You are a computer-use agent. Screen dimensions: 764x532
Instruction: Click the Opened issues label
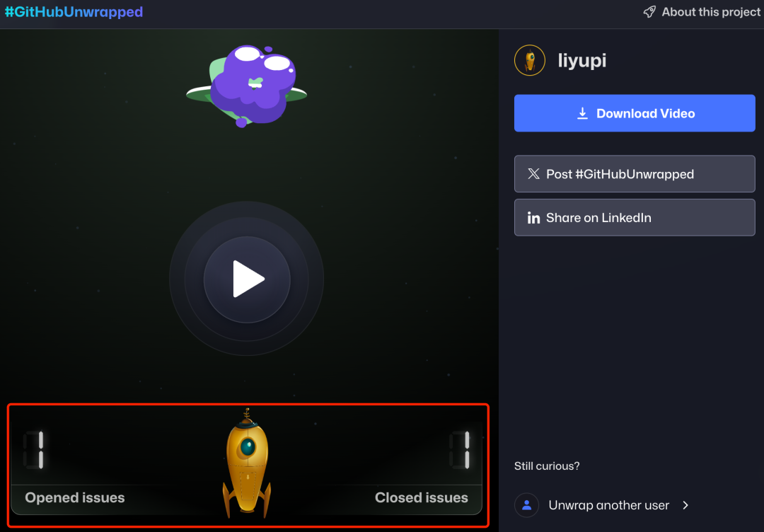tap(75, 497)
